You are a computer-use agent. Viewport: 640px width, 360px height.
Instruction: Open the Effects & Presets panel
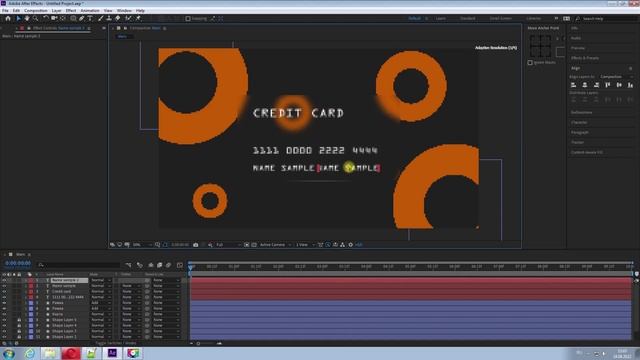[x=585, y=58]
